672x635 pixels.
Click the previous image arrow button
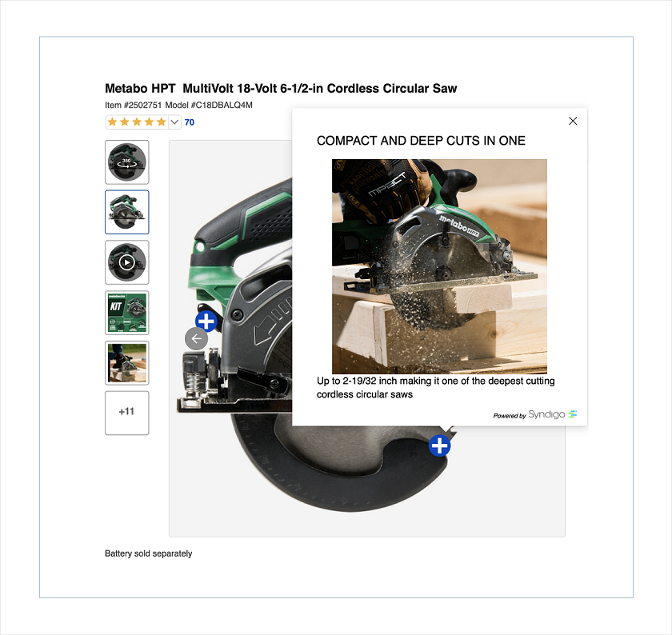[x=196, y=339]
